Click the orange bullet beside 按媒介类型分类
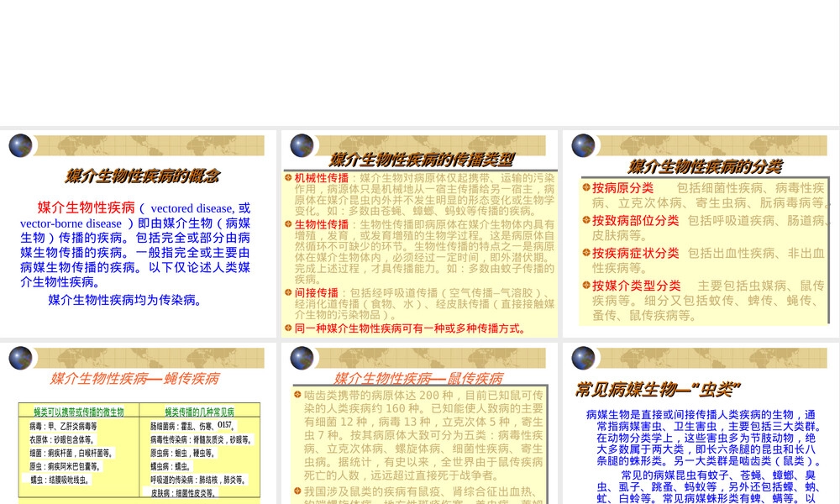This screenshot has width=840, height=504. (586, 285)
